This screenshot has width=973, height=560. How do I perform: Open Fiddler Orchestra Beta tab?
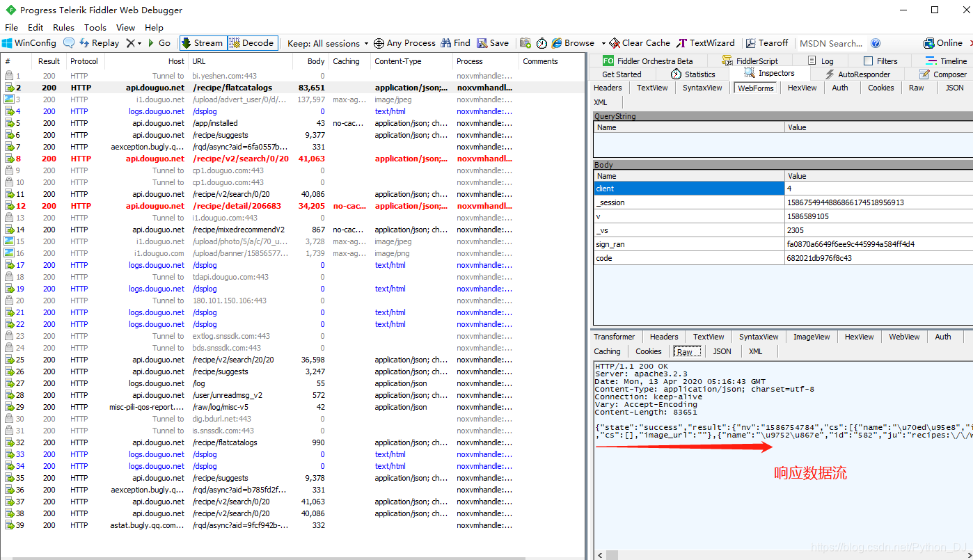(647, 61)
